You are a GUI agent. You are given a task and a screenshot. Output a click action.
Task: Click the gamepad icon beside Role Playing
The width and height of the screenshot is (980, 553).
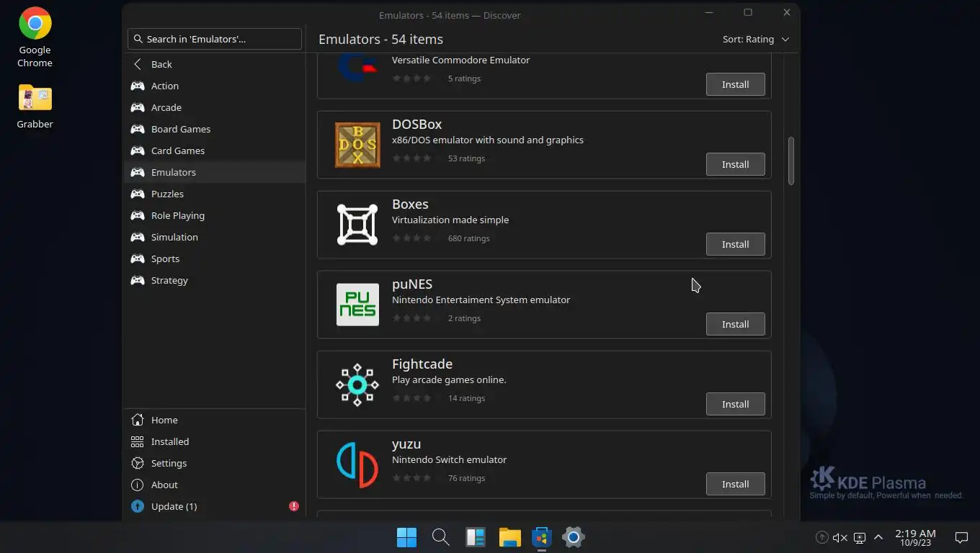tap(138, 215)
